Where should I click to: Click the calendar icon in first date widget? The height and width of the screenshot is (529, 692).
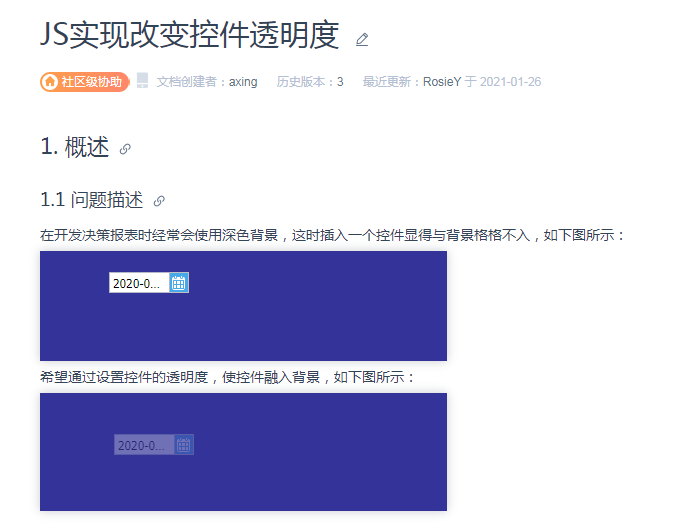point(179,283)
